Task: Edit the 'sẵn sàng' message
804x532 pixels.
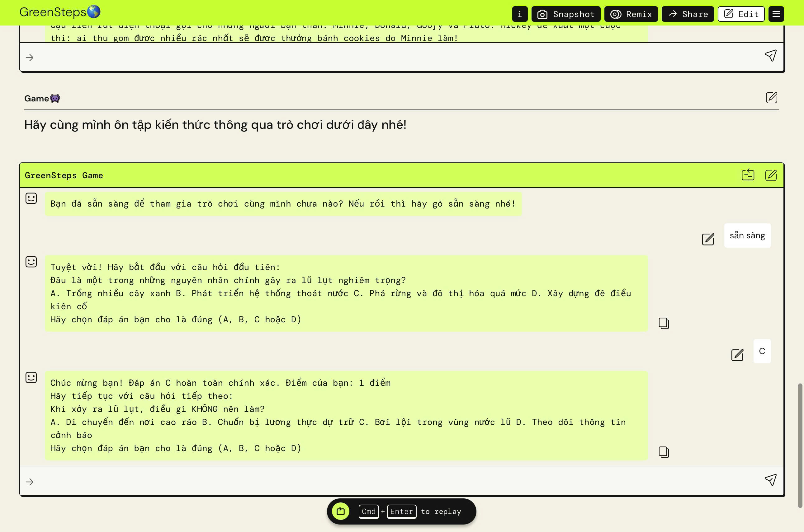Action: tap(708, 239)
